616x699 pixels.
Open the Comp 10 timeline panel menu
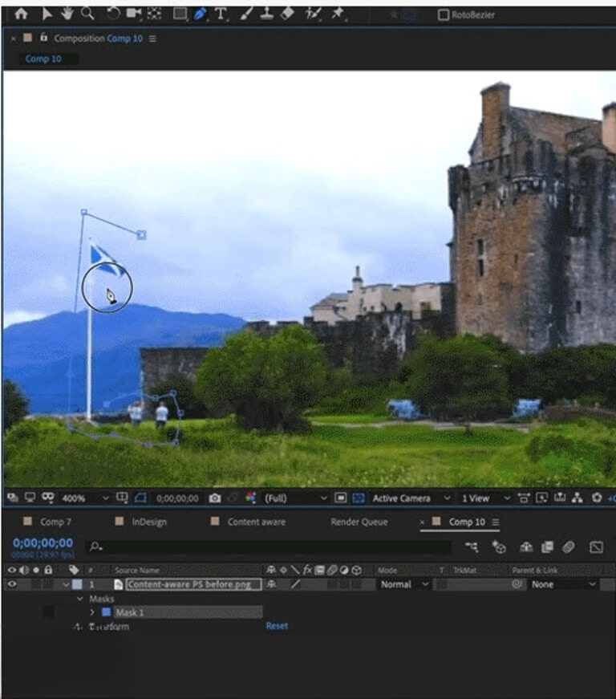point(496,522)
